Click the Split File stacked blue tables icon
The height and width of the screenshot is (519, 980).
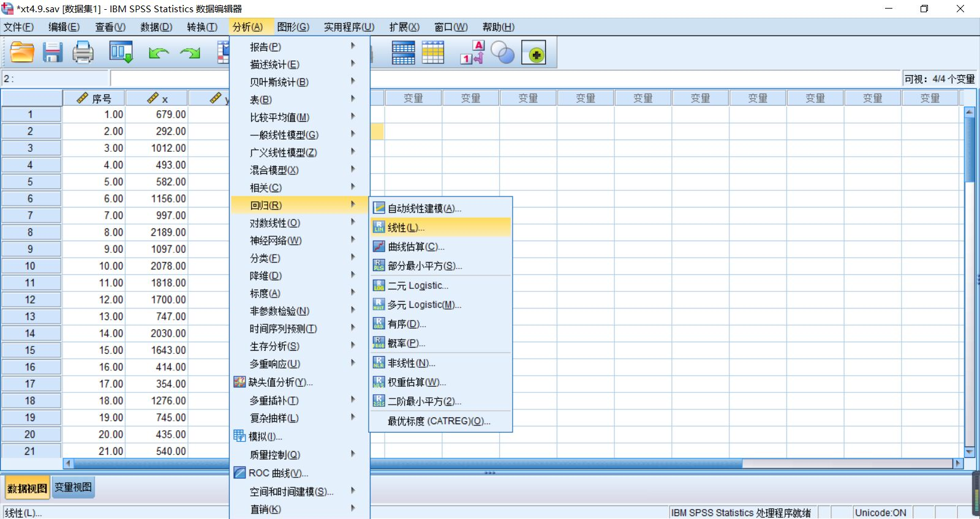(403, 53)
